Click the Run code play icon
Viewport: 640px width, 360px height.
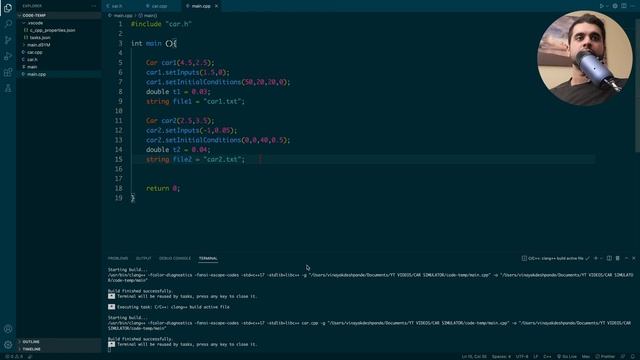click(602, 6)
